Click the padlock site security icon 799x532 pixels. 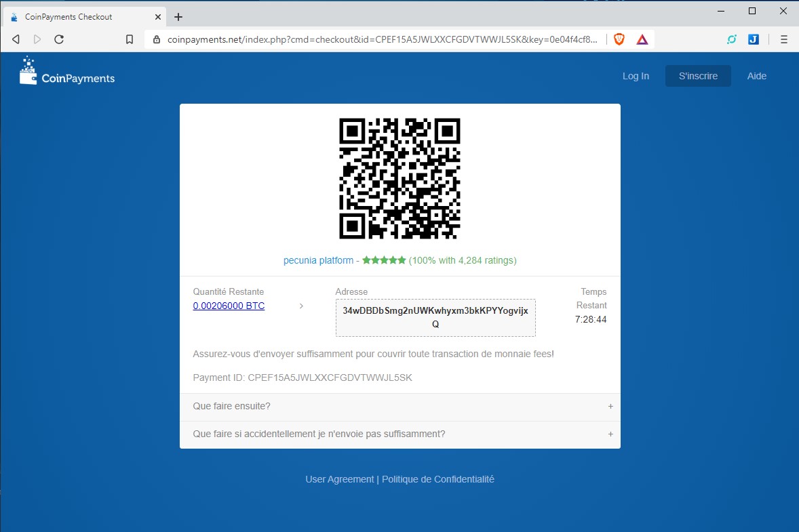[x=157, y=39]
